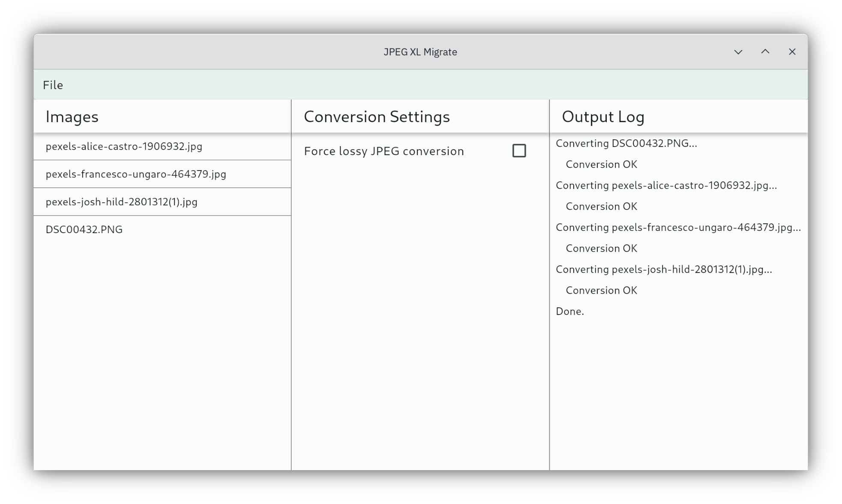The height and width of the screenshot is (504, 842).
Task: Select pexels-alice-castro-1906932.jpg in Images list
Action: tap(124, 147)
